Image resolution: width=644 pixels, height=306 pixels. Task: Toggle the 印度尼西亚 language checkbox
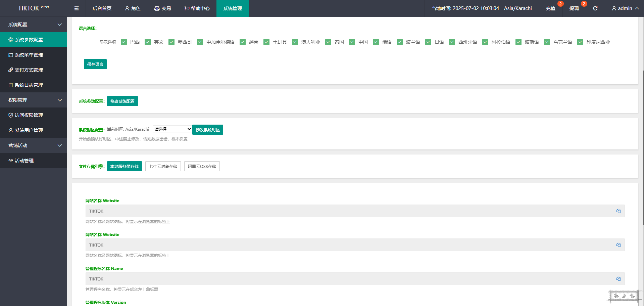coord(580,42)
